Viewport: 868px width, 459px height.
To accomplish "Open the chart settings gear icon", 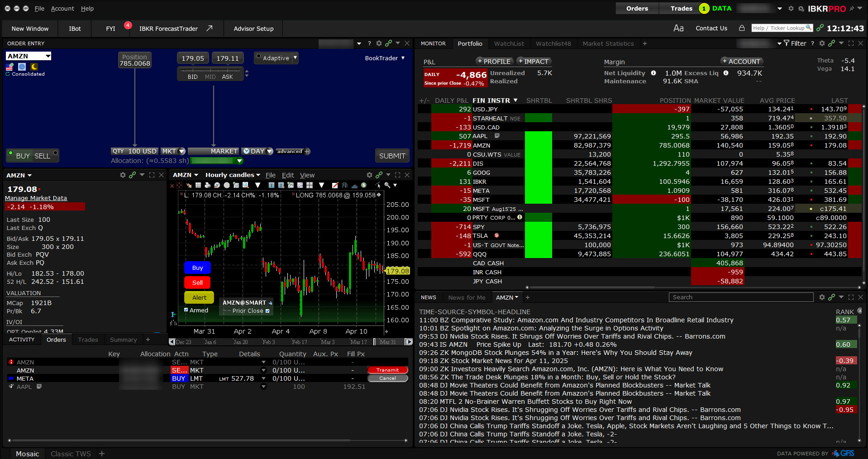I will (369, 175).
